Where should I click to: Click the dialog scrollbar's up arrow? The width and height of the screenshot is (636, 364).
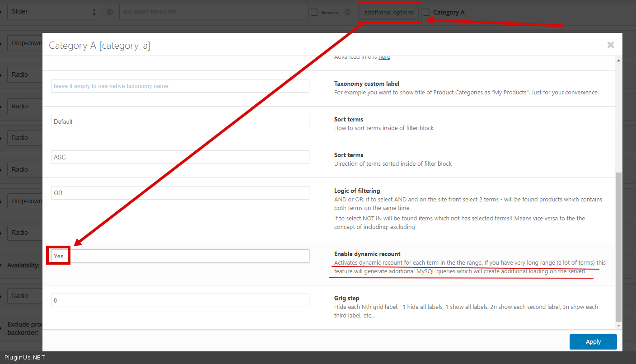[x=618, y=61]
